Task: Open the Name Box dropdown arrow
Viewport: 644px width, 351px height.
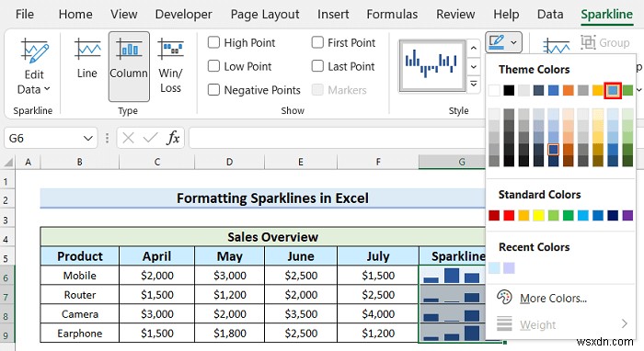Action: tap(88, 138)
